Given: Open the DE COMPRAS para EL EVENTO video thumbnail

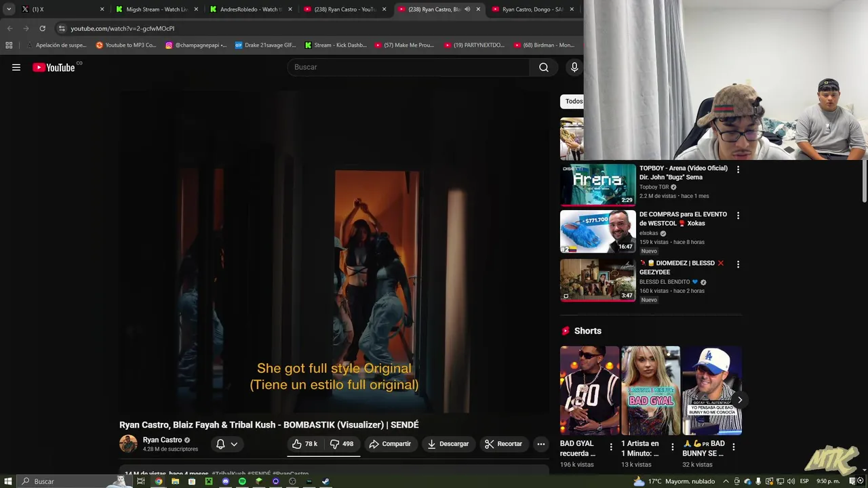Looking at the screenshot, I should [597, 231].
